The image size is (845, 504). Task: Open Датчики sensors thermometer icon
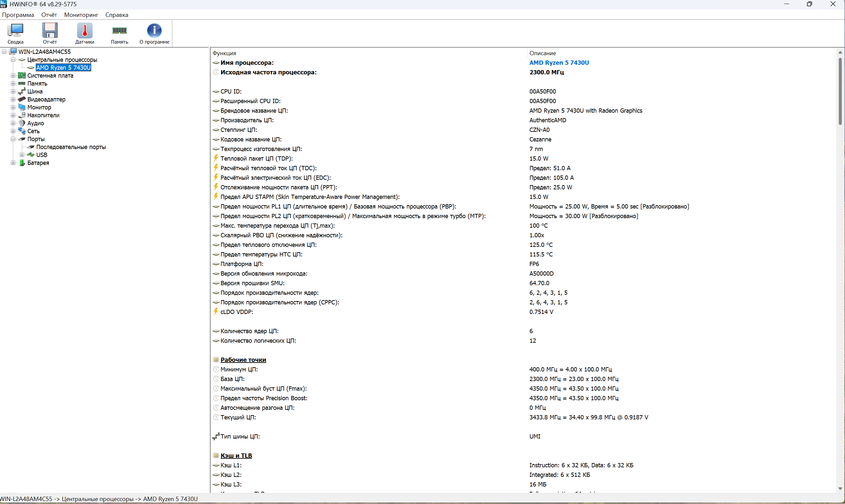[x=85, y=33]
